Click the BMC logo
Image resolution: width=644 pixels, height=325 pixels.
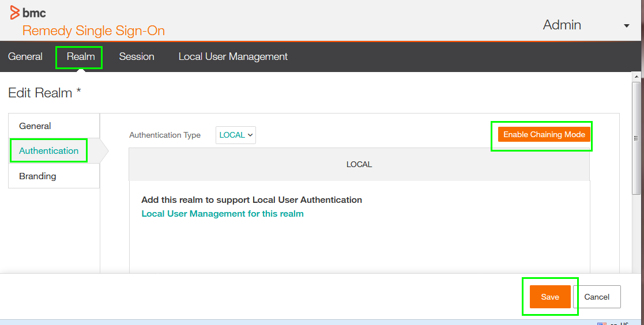click(28, 13)
